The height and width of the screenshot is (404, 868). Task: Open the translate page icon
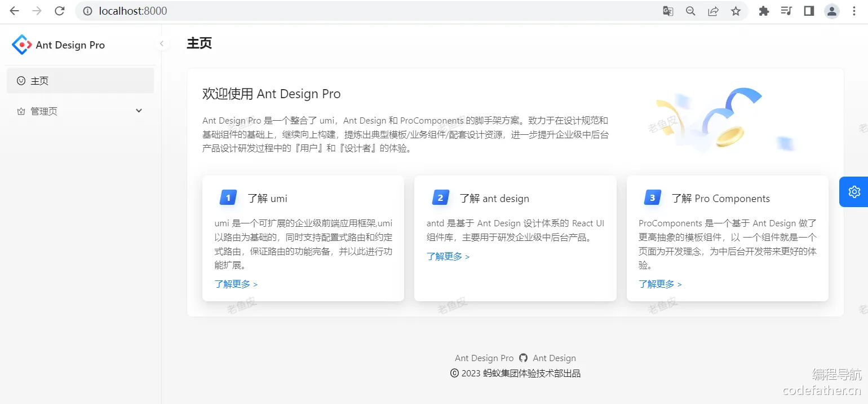tap(668, 11)
